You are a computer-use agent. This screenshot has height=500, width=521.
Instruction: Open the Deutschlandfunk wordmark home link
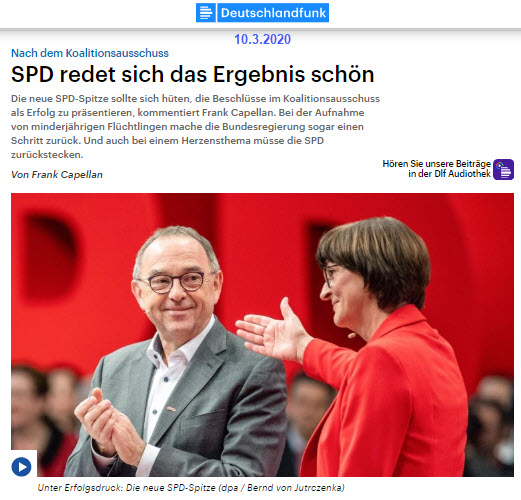pos(273,13)
